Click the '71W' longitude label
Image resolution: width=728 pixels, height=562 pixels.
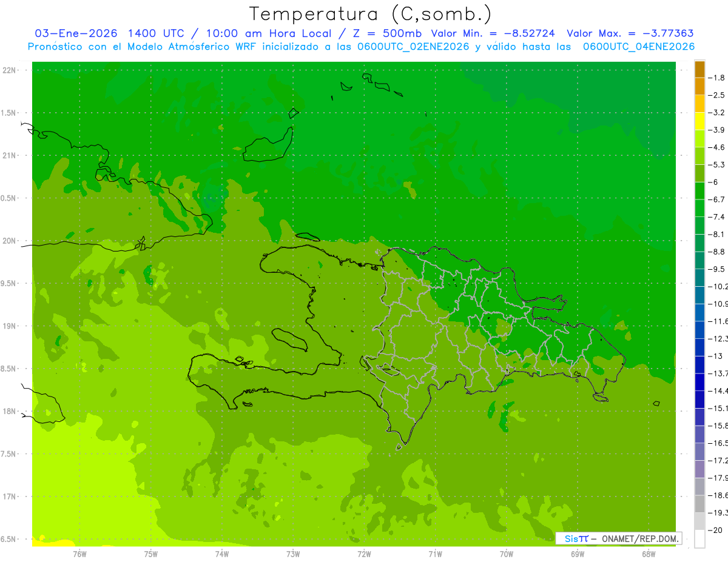pyautogui.click(x=435, y=554)
